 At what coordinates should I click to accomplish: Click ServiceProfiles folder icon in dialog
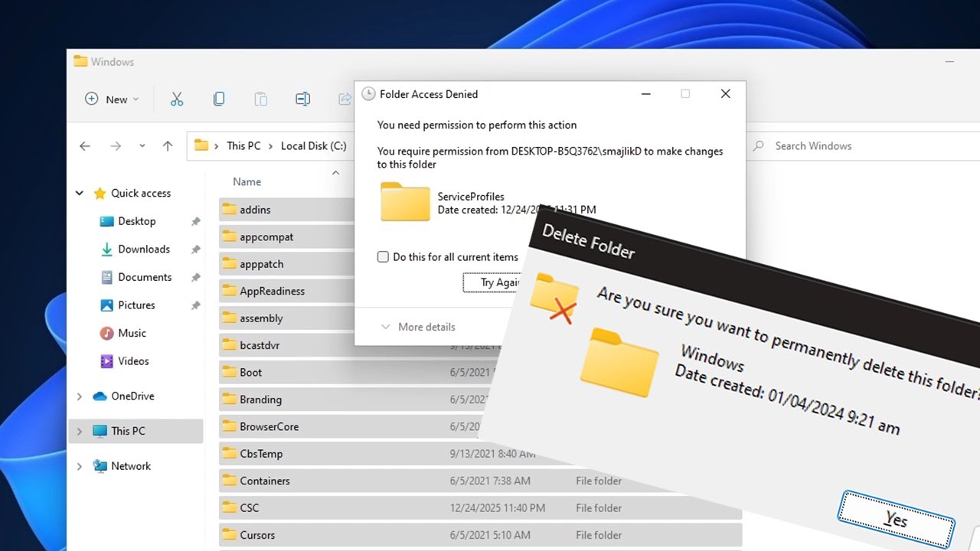pos(405,202)
